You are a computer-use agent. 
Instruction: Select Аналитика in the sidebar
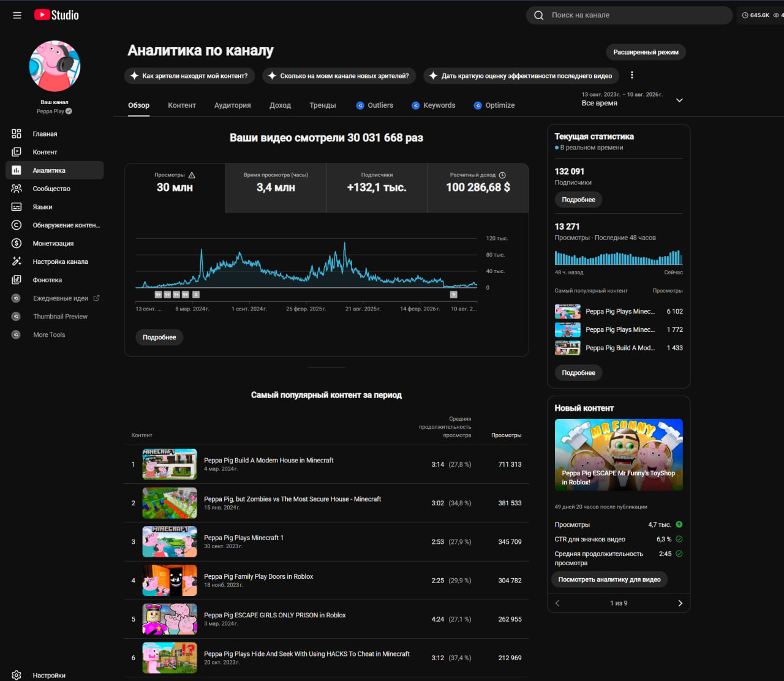(x=55, y=170)
